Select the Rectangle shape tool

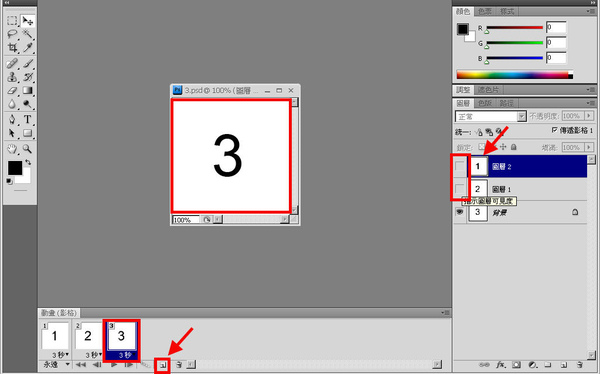28,133
